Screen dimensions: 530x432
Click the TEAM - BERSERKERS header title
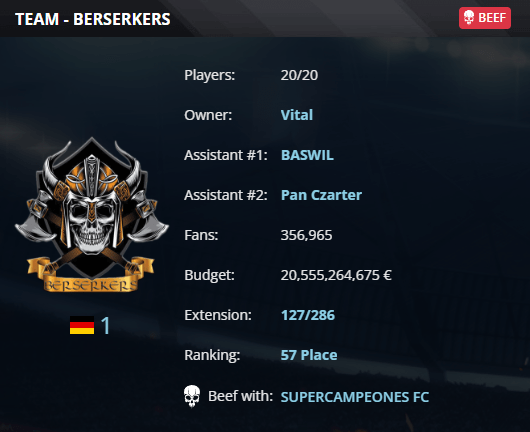point(93,19)
